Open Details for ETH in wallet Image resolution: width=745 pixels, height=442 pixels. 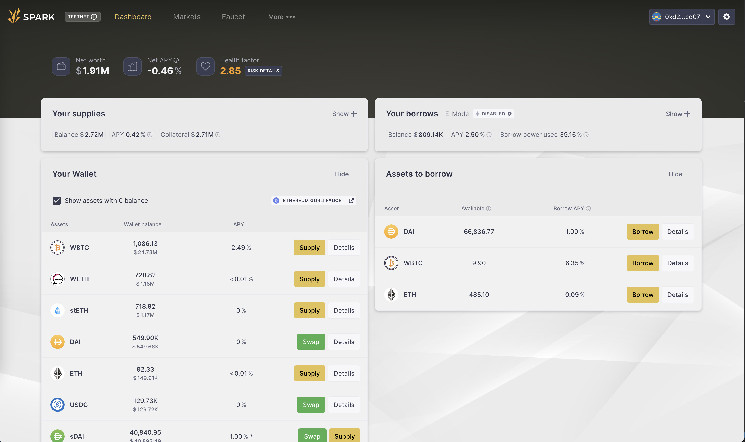pyautogui.click(x=344, y=373)
